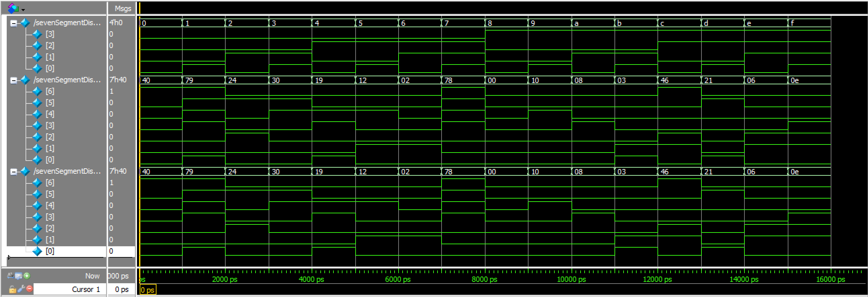Click the diamond icon of the bottom 7'h40 bus
The height and width of the screenshot is (297, 868).
pyautogui.click(x=25, y=171)
